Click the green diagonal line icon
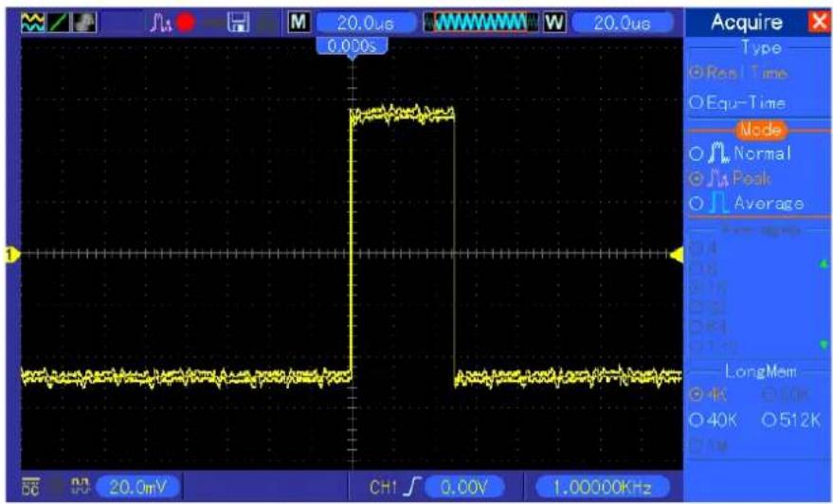Image resolution: width=833 pixels, height=504 pixels. (x=59, y=23)
